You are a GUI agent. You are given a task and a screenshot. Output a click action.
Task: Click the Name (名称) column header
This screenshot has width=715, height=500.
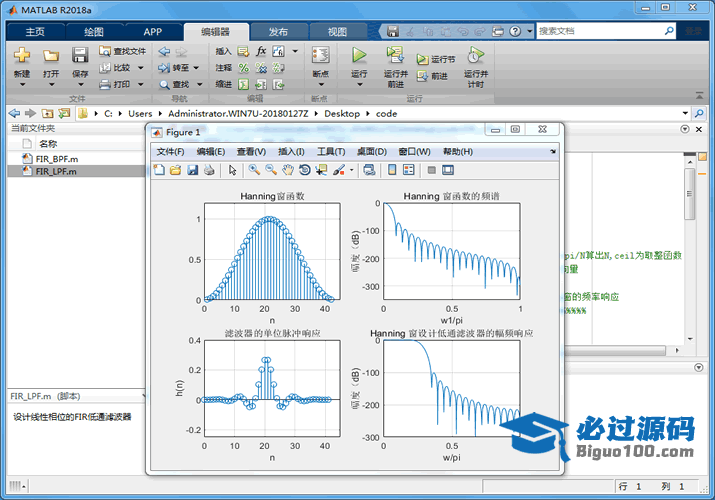point(48,144)
